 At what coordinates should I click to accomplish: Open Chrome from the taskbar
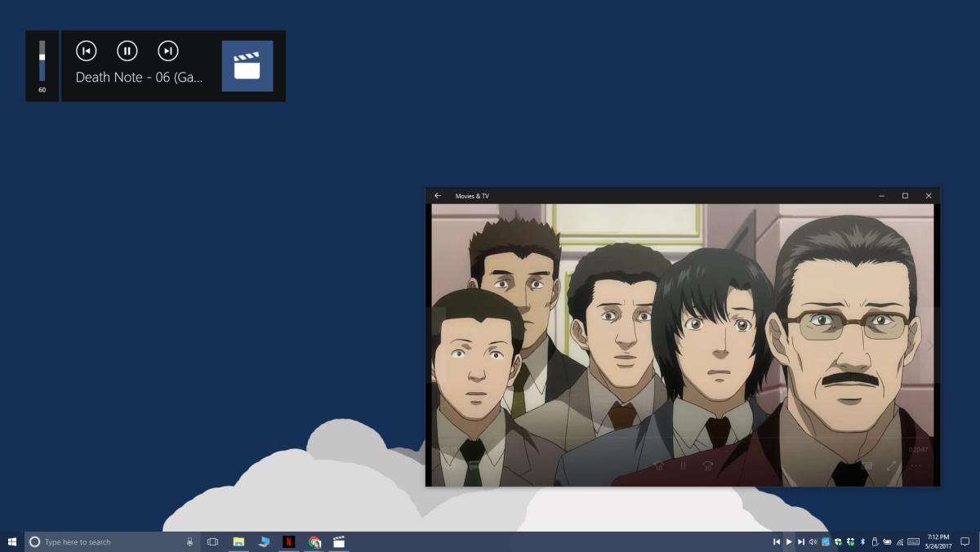point(314,541)
